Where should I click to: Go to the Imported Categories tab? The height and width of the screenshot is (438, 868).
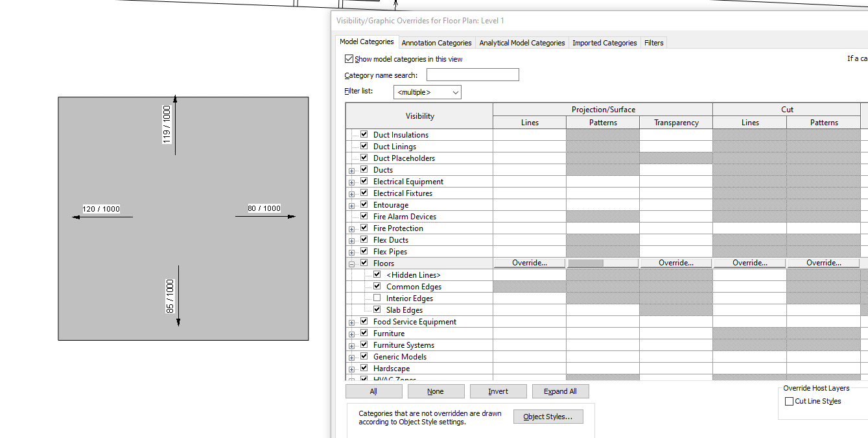click(x=604, y=43)
